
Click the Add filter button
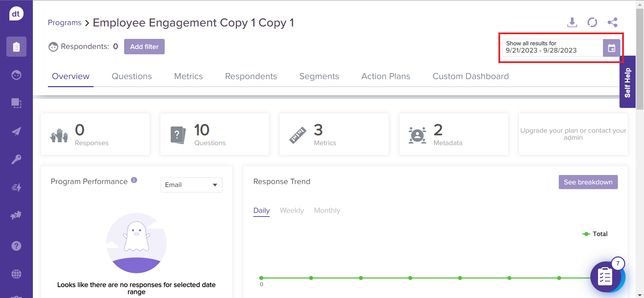pos(144,47)
